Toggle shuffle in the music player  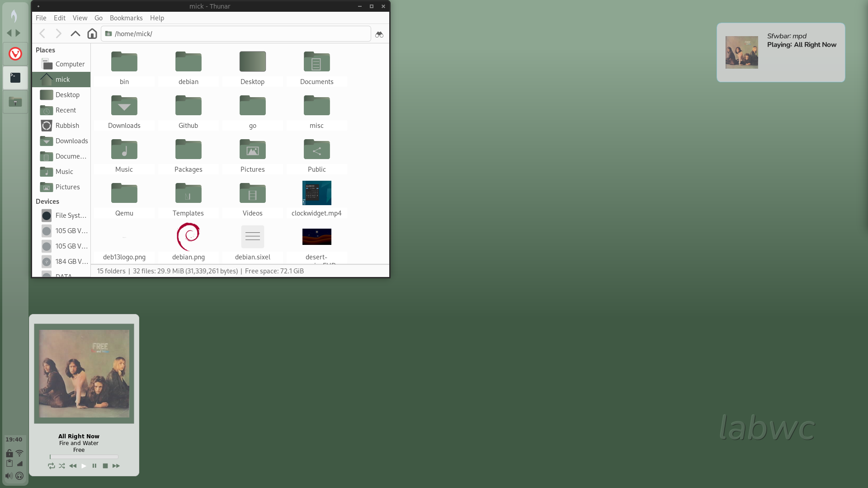pyautogui.click(x=62, y=466)
